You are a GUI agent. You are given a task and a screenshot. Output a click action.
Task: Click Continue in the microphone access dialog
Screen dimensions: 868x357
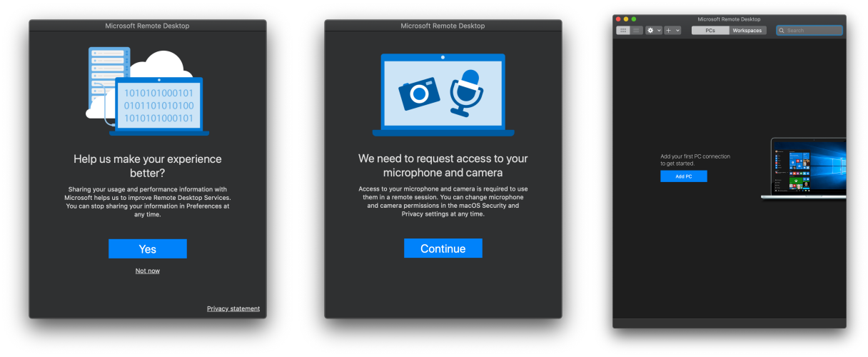pyautogui.click(x=443, y=248)
